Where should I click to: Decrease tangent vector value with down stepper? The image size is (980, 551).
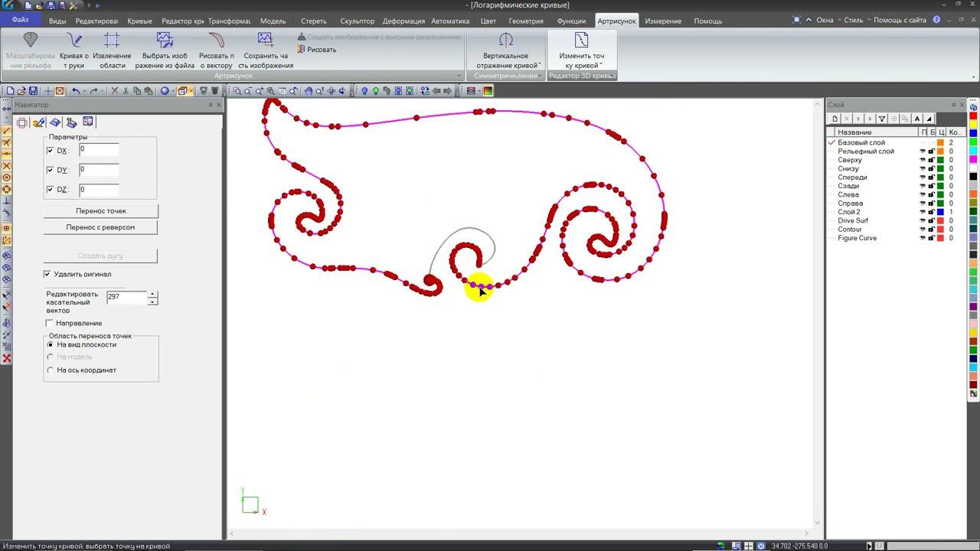click(x=153, y=301)
